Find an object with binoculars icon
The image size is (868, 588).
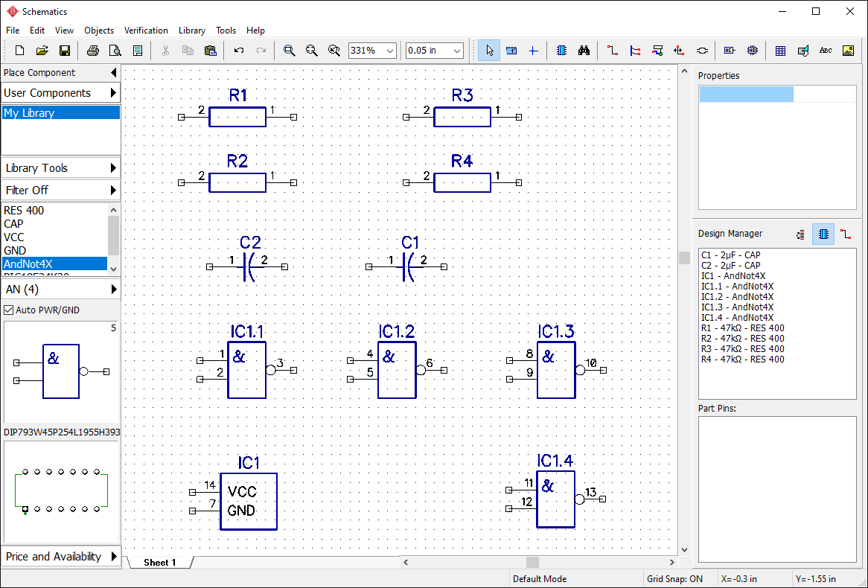tap(584, 51)
